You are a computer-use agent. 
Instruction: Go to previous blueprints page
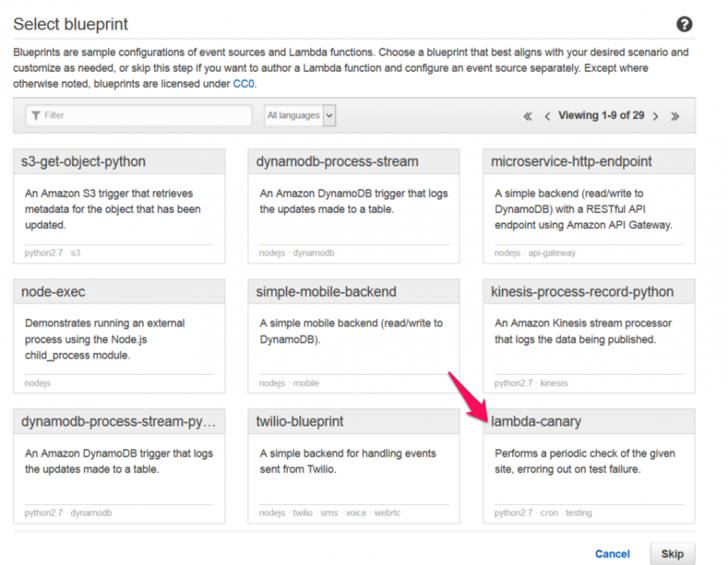(x=547, y=117)
